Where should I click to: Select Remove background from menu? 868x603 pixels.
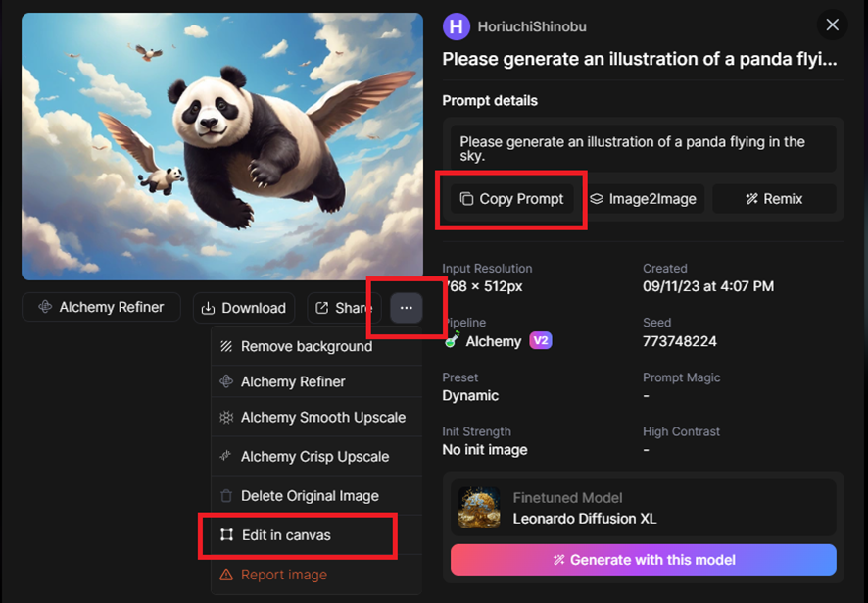pyautogui.click(x=316, y=346)
